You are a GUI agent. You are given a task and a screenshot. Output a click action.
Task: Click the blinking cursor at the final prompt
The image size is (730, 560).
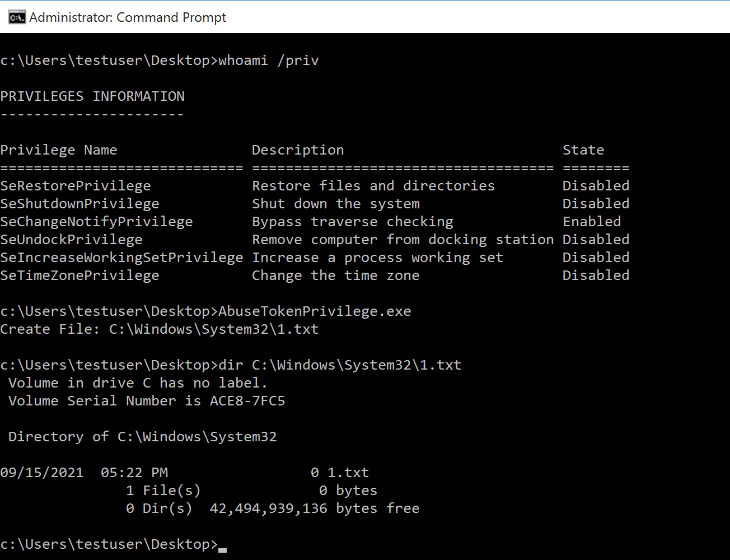pyautogui.click(x=222, y=549)
